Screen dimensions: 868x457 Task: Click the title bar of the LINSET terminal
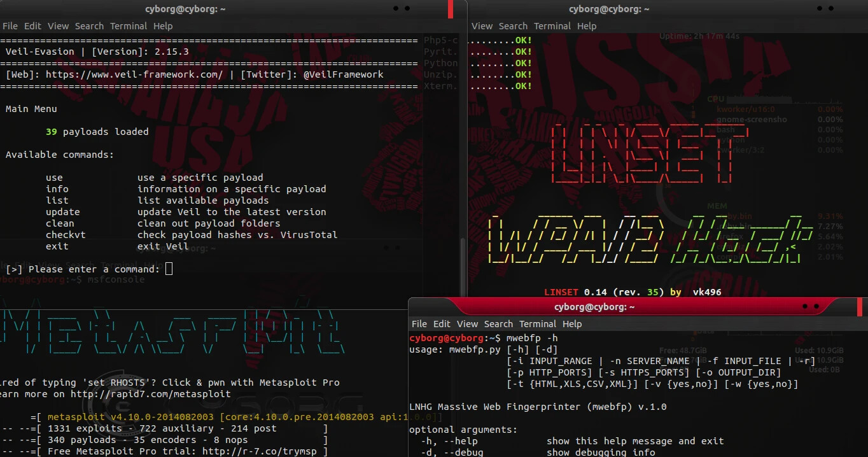(668, 9)
